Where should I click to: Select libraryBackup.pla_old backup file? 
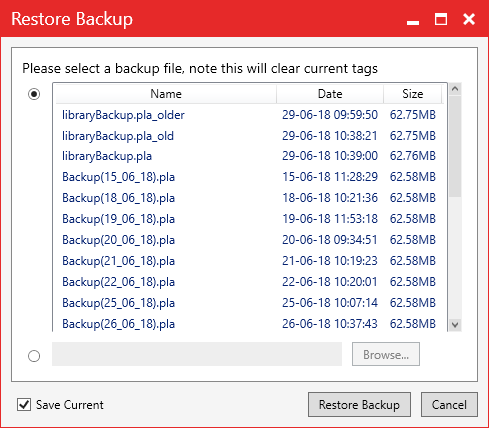249,136
